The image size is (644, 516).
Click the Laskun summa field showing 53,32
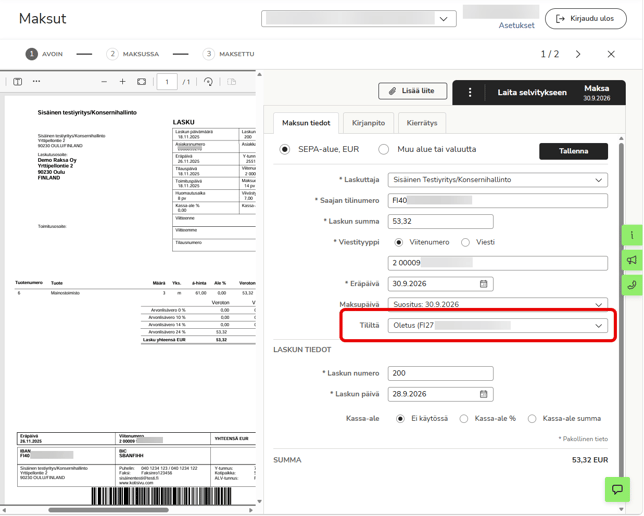tap(440, 221)
